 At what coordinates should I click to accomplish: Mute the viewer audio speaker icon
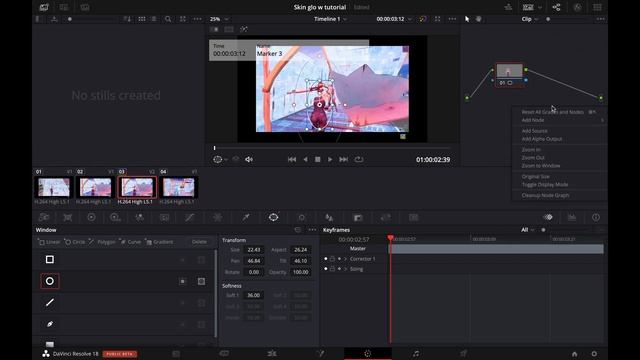click(249, 160)
